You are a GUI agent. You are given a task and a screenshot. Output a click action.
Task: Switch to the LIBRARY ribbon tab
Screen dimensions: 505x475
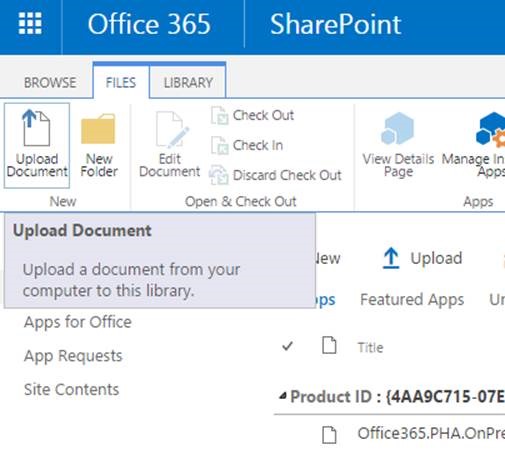(x=188, y=83)
